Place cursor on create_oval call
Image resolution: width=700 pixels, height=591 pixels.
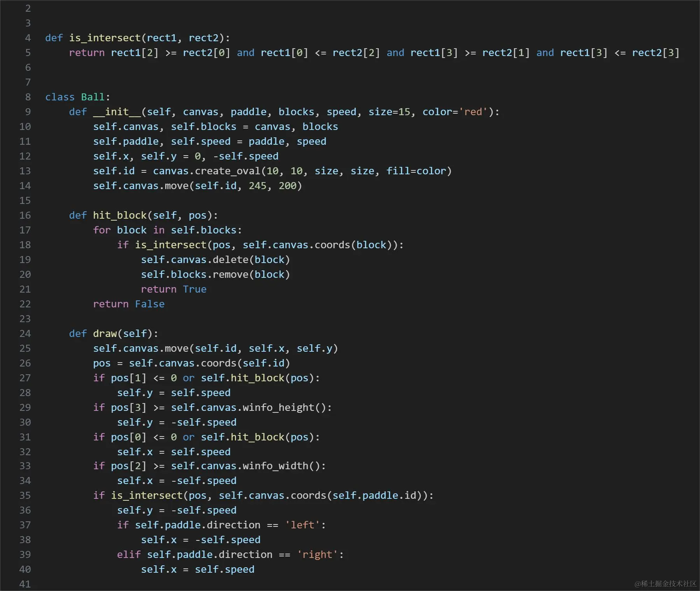click(228, 171)
